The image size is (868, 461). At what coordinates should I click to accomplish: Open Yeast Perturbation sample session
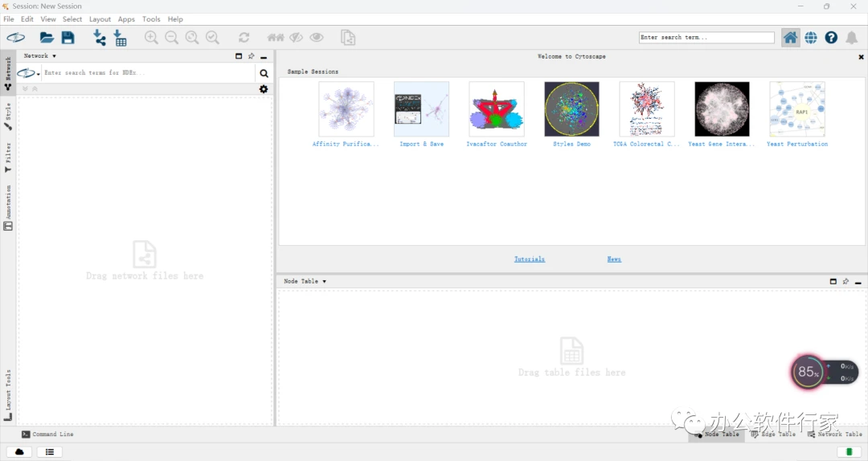click(x=797, y=109)
